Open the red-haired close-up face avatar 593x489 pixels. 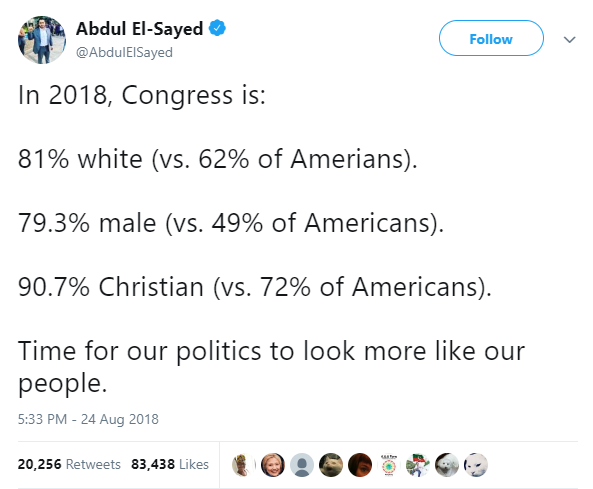(360, 465)
